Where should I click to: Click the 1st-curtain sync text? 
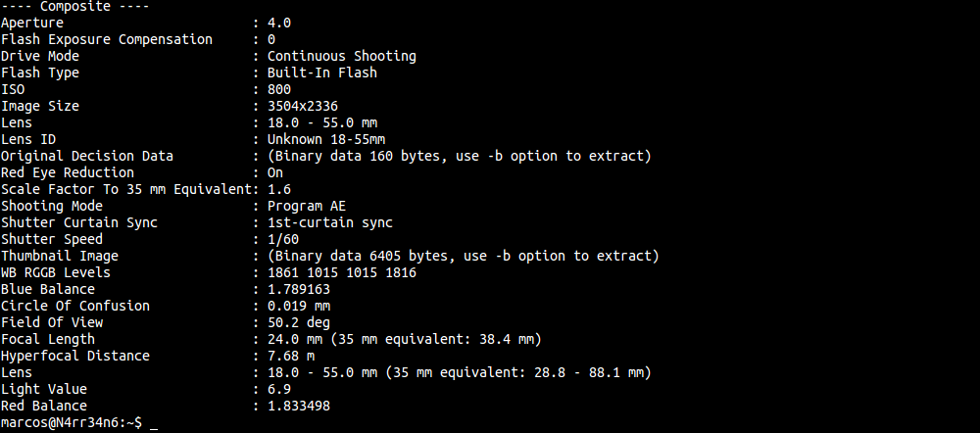(330, 222)
